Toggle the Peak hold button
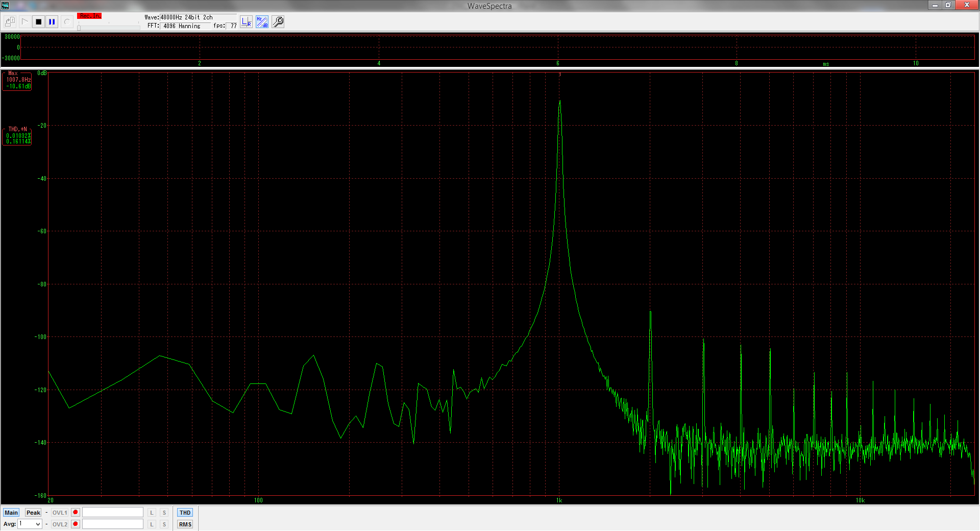980x531 pixels. click(x=33, y=513)
